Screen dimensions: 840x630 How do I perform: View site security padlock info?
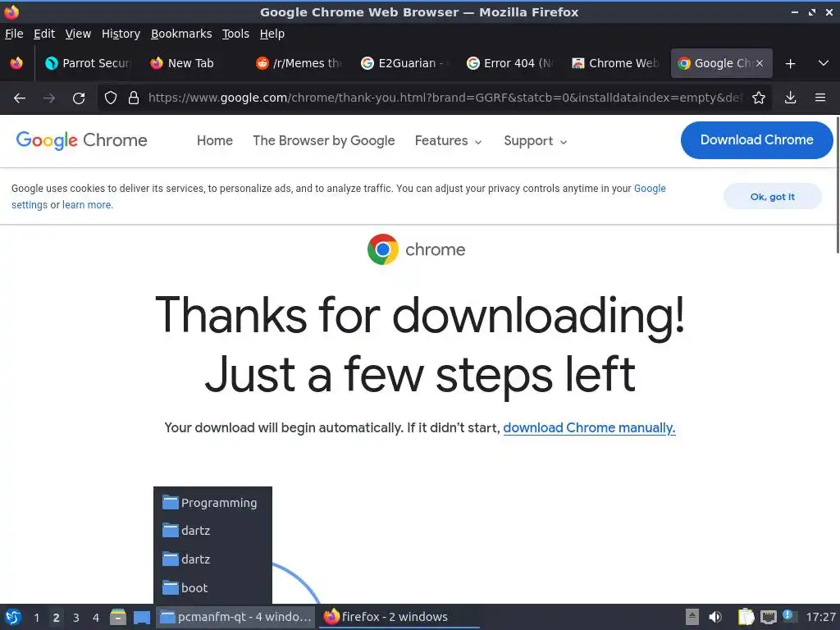click(x=134, y=98)
